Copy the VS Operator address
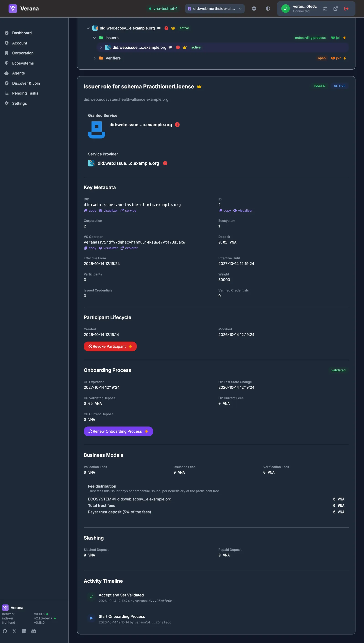364x643 pixels. 90,248
